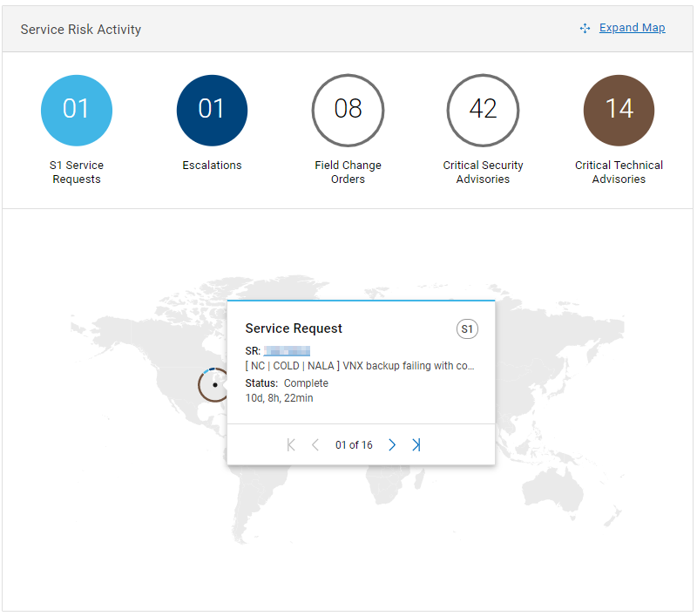Select the dark blue Escalations circle
The width and height of the screenshot is (697, 616).
pyautogui.click(x=212, y=110)
